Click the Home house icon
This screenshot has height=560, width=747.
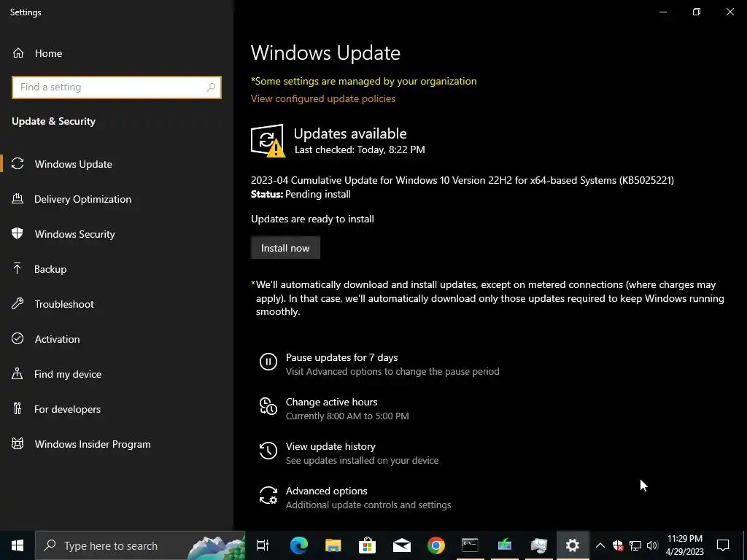tap(18, 52)
